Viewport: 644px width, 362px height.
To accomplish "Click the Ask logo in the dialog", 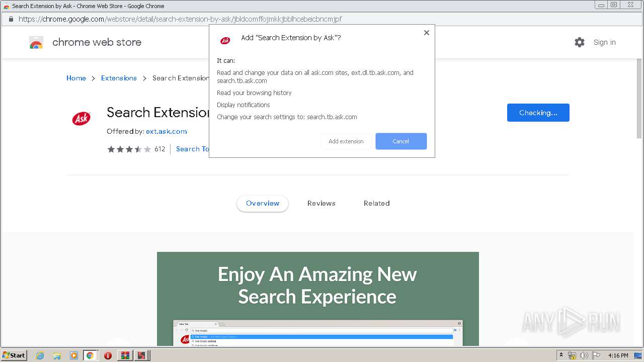I will pos(225,40).
